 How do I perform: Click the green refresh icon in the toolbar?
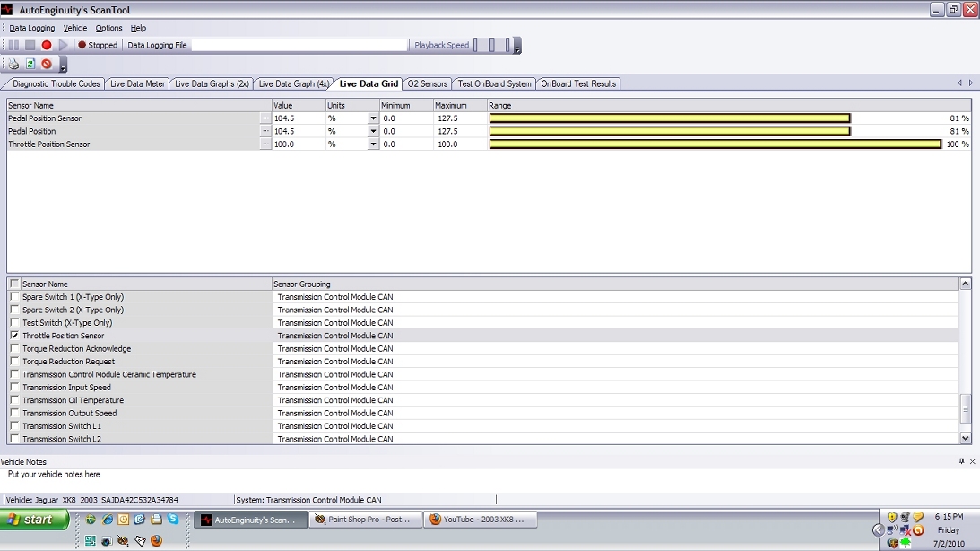30,64
